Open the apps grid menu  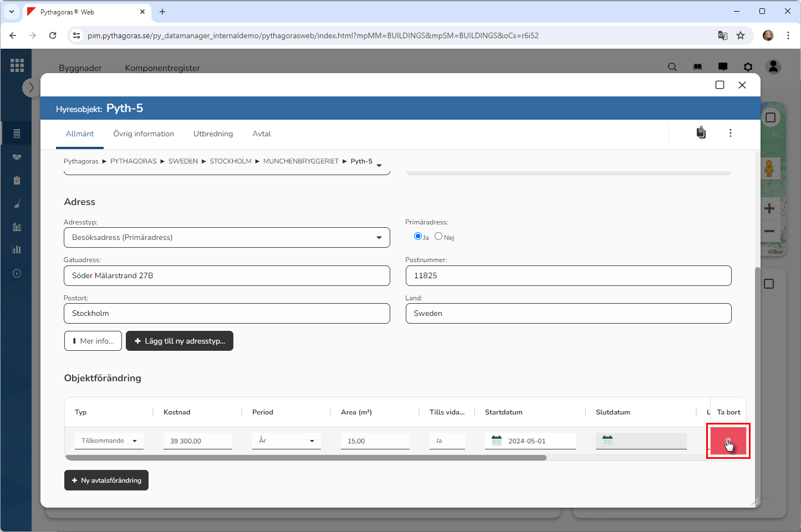(17, 65)
